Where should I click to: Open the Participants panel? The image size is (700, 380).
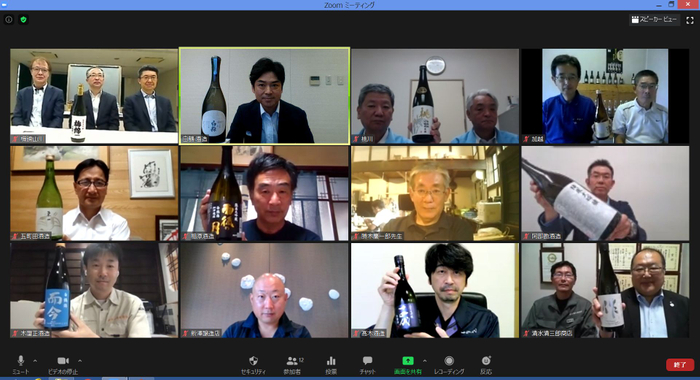click(293, 364)
